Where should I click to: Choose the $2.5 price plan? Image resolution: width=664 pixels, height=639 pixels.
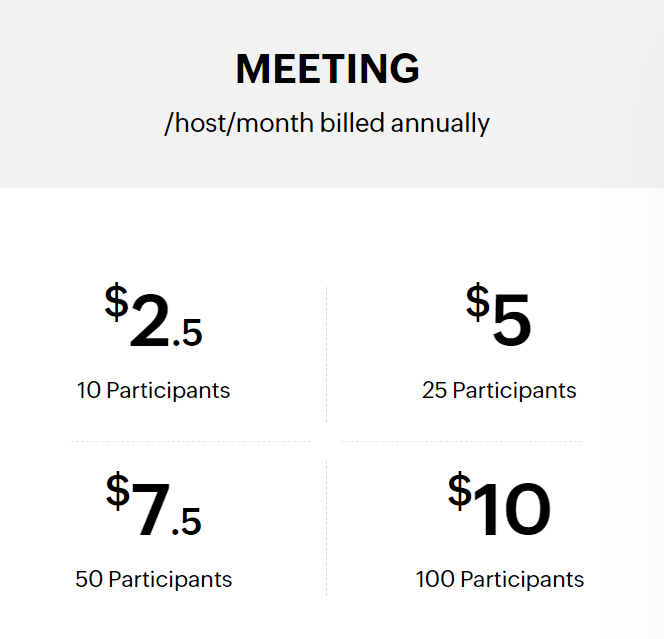[153, 315]
